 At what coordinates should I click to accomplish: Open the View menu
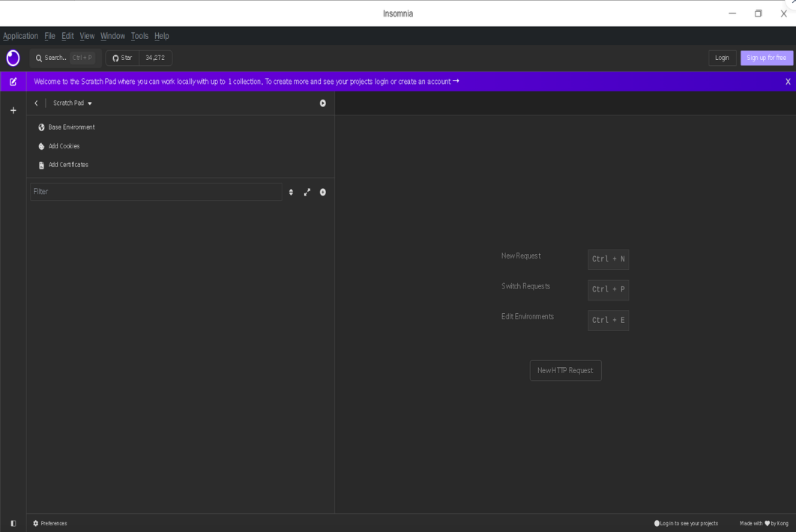pyautogui.click(x=87, y=36)
